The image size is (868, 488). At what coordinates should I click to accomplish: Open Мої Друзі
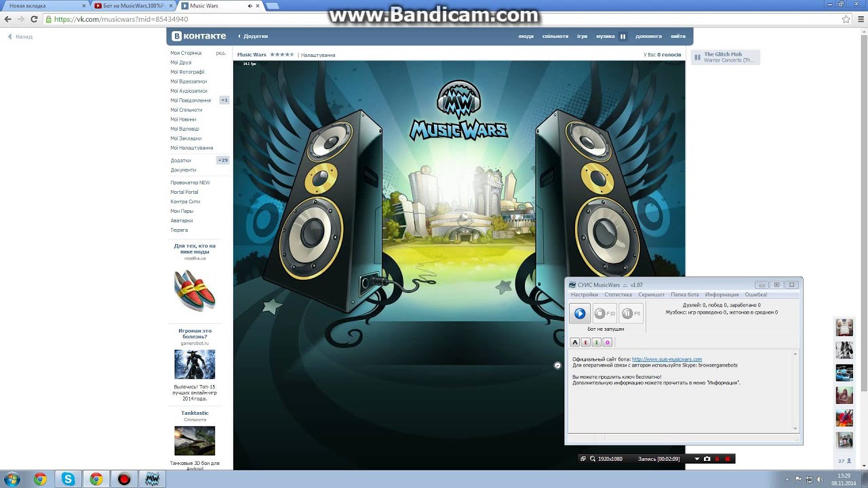181,62
